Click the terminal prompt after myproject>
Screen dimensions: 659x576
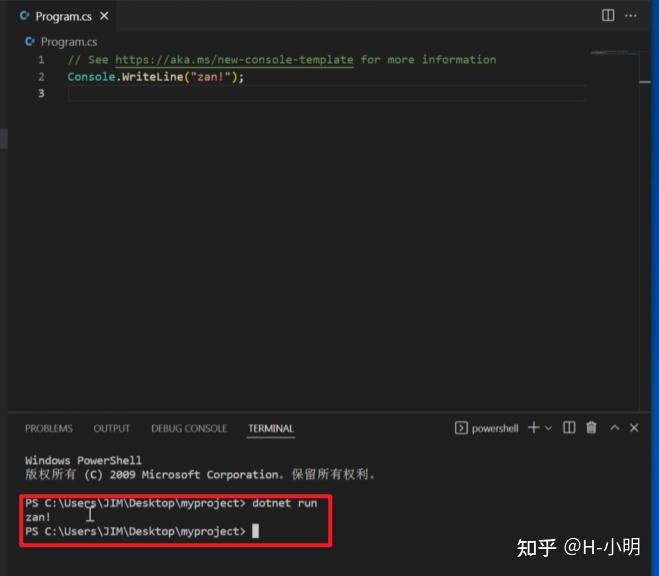coord(255,531)
